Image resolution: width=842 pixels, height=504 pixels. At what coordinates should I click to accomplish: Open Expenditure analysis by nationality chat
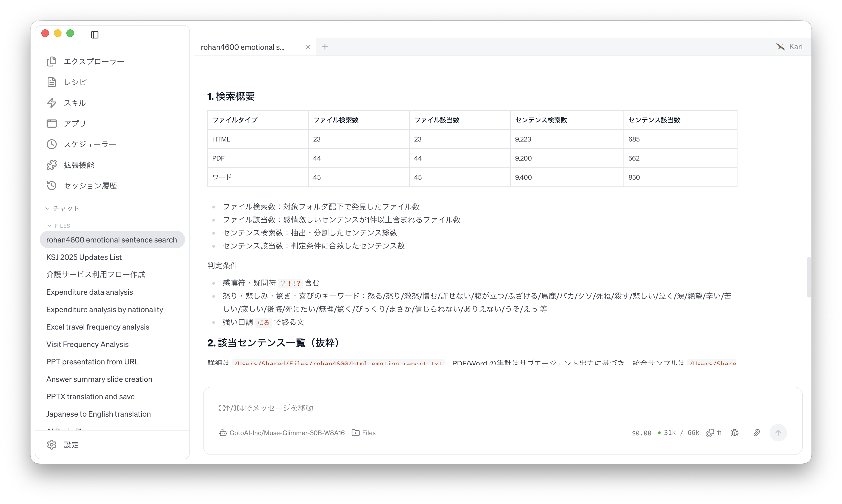coord(105,309)
